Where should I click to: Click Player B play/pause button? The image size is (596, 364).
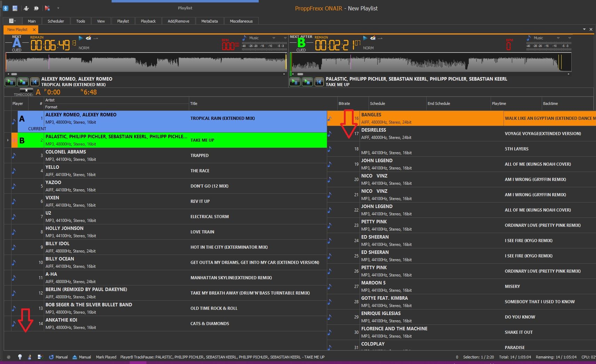(295, 82)
